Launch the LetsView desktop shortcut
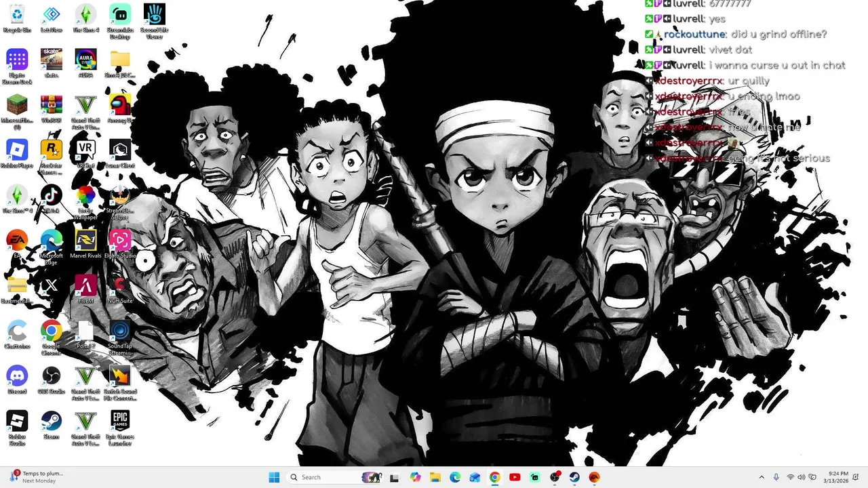Viewport: 868px width, 488px height. click(52, 18)
